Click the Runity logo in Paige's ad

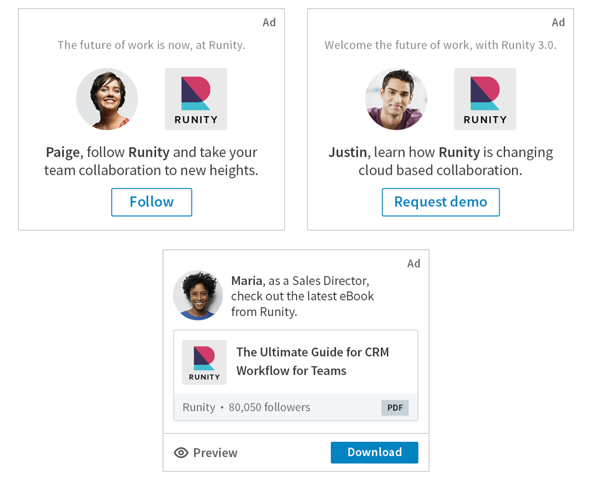[x=196, y=99]
